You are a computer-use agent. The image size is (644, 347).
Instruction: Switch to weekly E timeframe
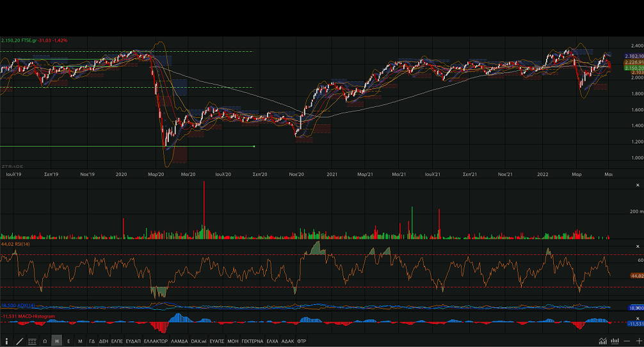coord(68,341)
